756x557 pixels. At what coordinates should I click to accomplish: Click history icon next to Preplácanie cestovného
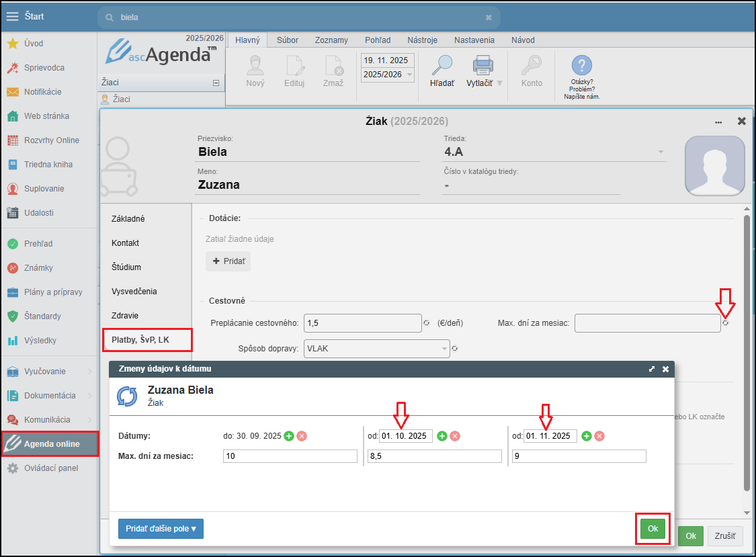426,323
